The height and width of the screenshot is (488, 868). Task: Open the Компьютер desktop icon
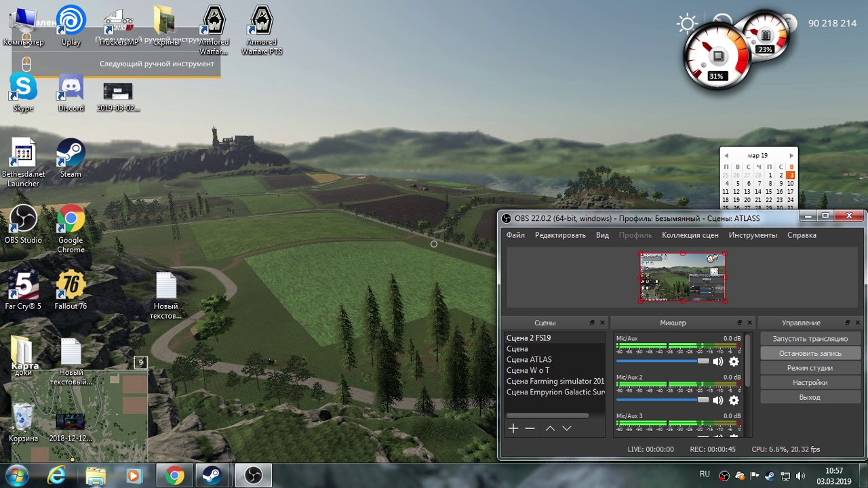click(x=23, y=26)
